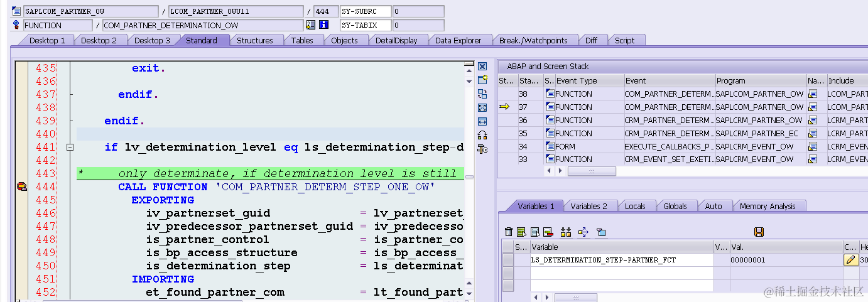Screen dimensions: 868x302
Task: Click the pencil change icon for LS_DETERMINATION_STEP-PARTNER_FCT
Action: pos(850,260)
